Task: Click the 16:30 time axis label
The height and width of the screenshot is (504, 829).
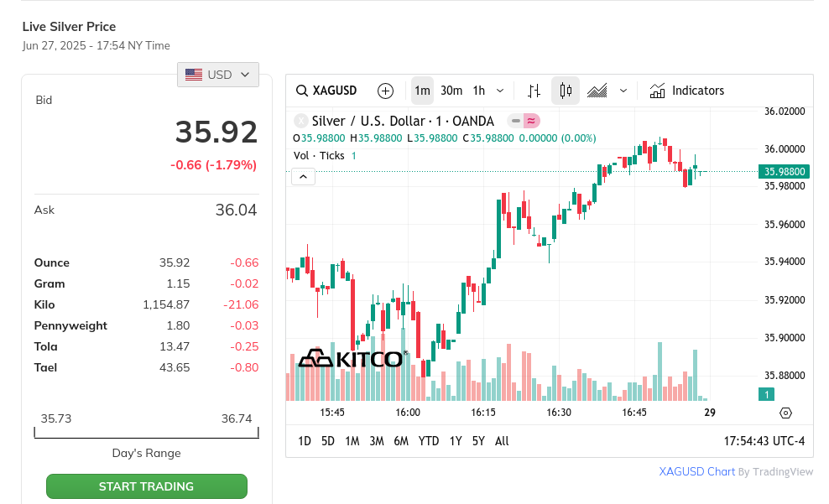Action: 559,413
